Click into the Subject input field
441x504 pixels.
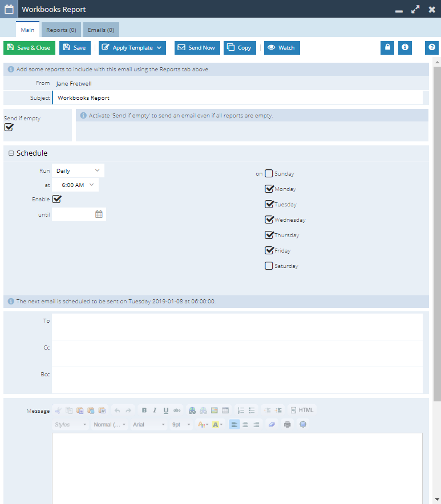coord(237,98)
